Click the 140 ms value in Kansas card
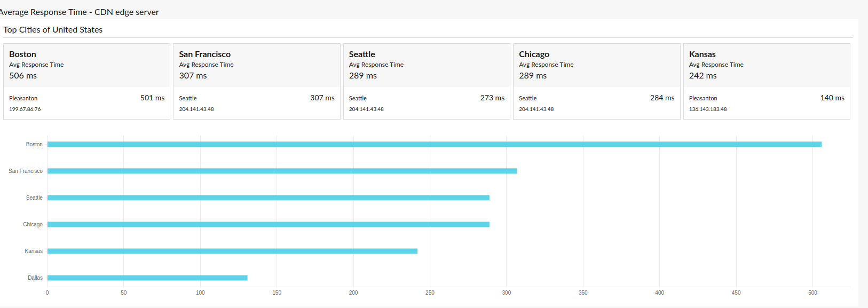This screenshot has height=308, width=868. tap(832, 98)
